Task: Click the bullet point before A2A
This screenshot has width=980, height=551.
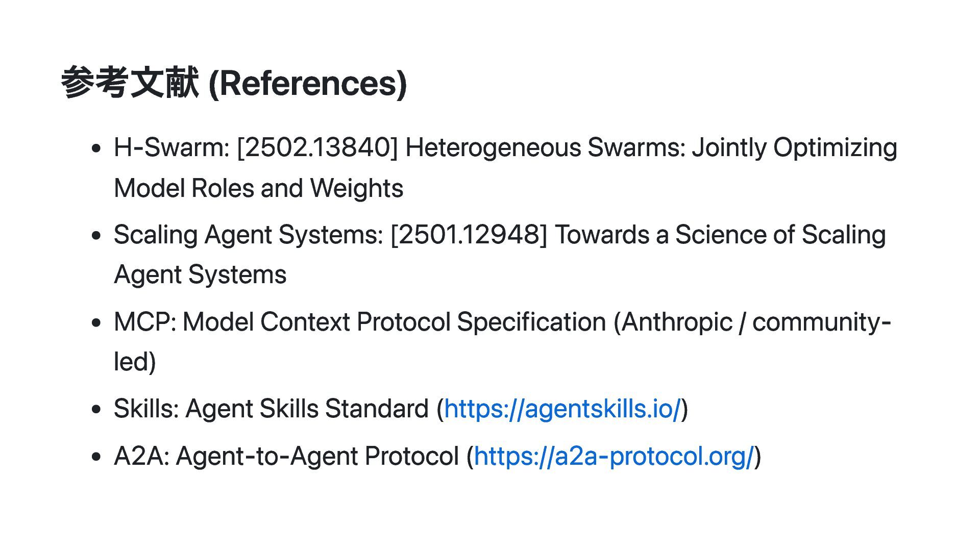Action: click(95, 457)
